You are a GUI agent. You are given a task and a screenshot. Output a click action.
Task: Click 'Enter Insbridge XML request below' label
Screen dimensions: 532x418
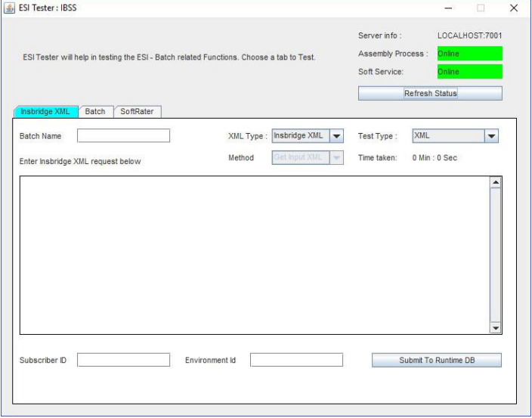coord(80,162)
